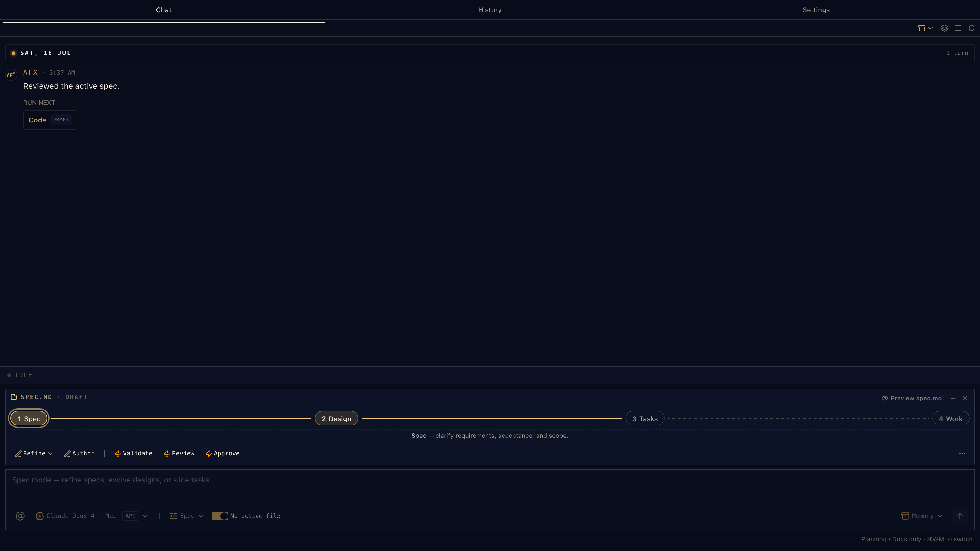
Task: Open the stacked layers icon
Action: (944, 28)
